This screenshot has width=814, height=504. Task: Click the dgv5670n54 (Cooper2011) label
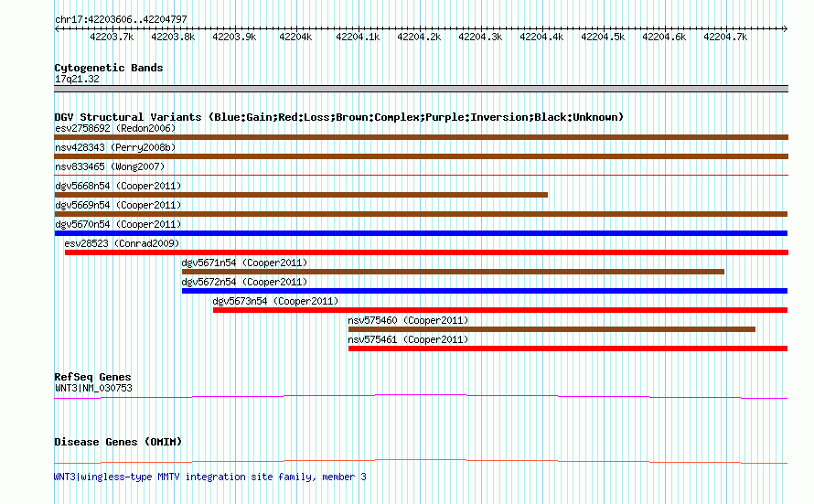pos(118,224)
